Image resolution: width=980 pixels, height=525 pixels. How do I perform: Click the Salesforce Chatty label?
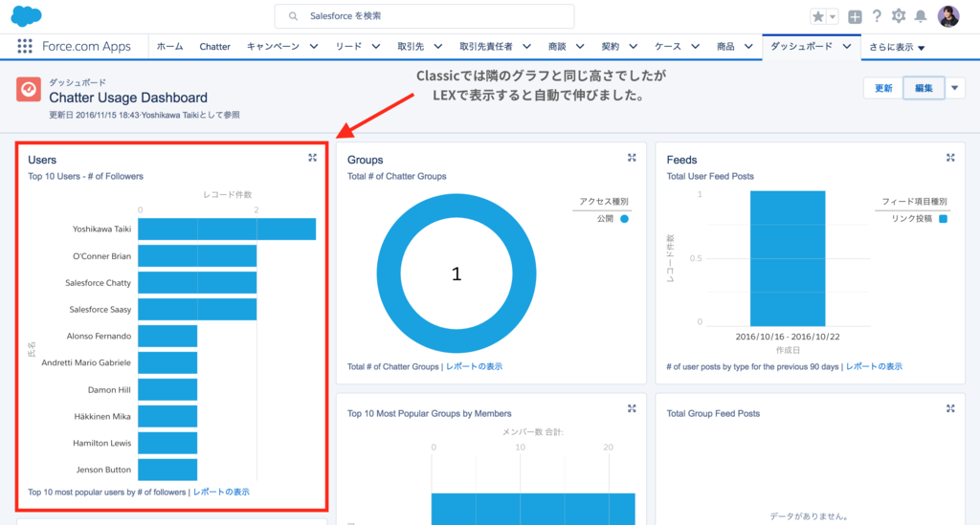tap(99, 283)
